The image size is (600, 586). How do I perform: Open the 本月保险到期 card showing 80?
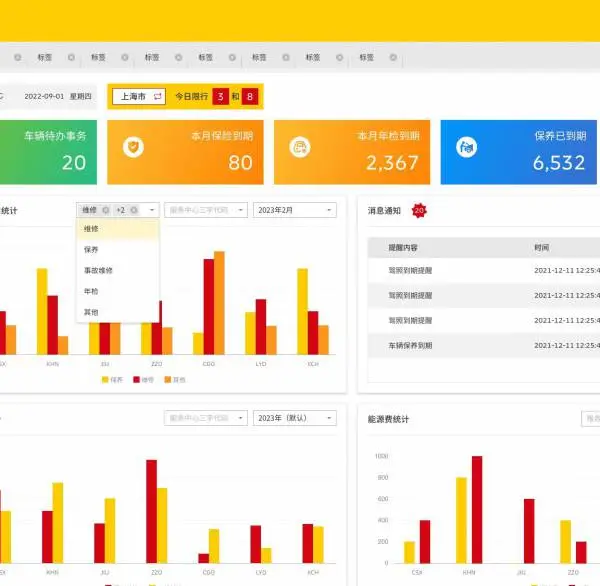185,152
